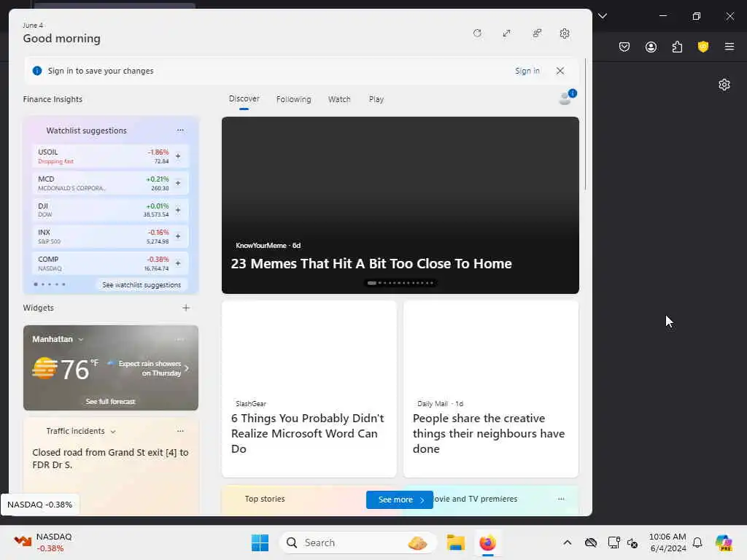Open the USOIL stock row

point(111,156)
